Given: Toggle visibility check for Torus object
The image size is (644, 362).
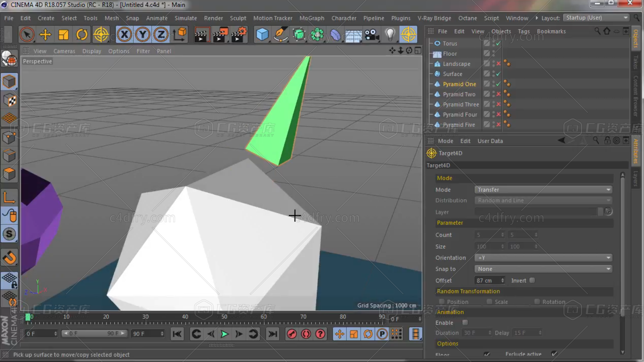Looking at the screenshot, I should 498,44.
